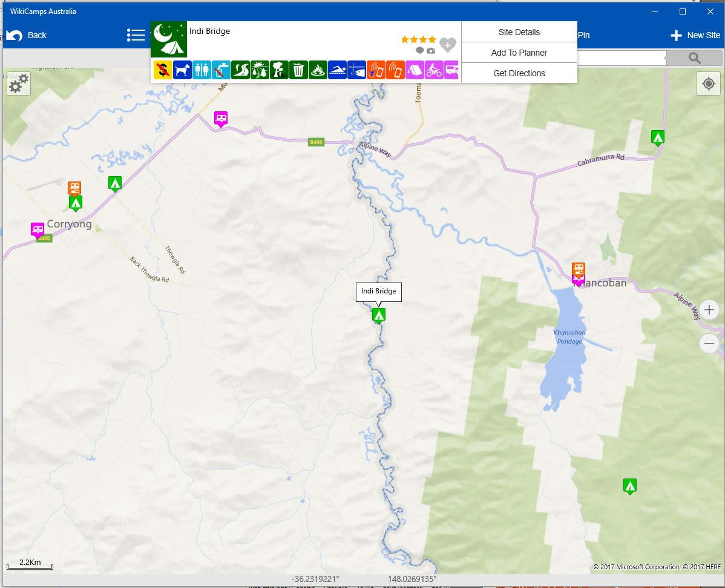Click the dog friendly amenity icon
This screenshot has width=725, height=588.
(182, 70)
